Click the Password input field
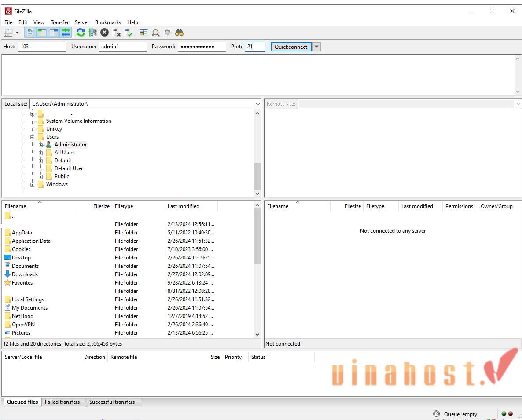This screenshot has height=420, width=522. tap(202, 47)
